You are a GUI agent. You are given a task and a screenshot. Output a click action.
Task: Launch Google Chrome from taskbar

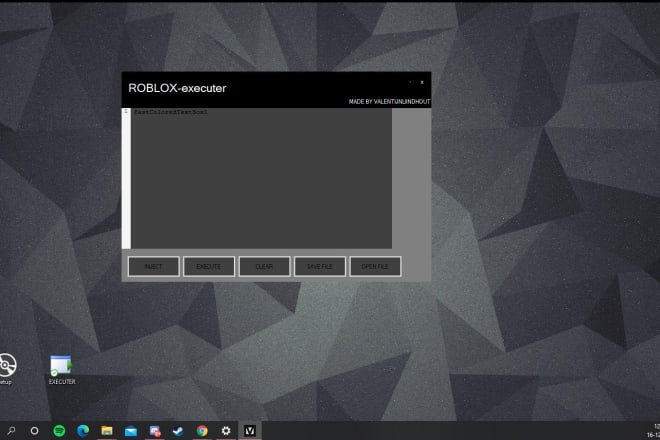click(x=202, y=430)
